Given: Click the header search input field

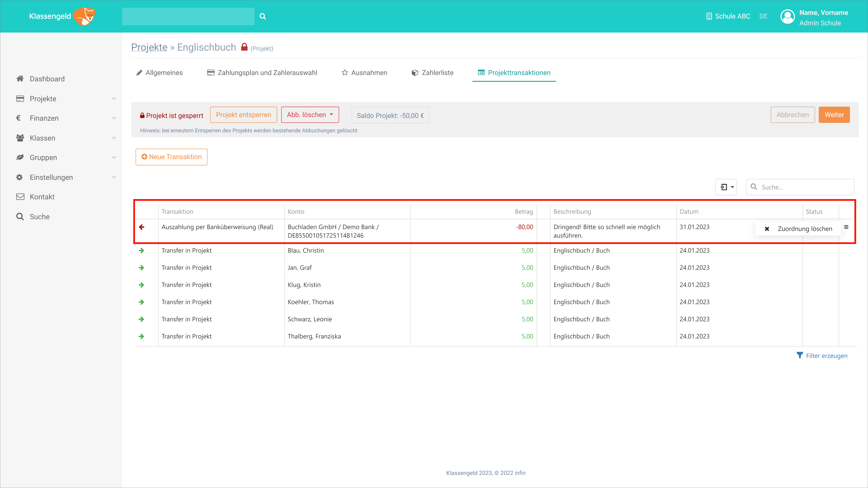Looking at the screenshot, I should [188, 16].
